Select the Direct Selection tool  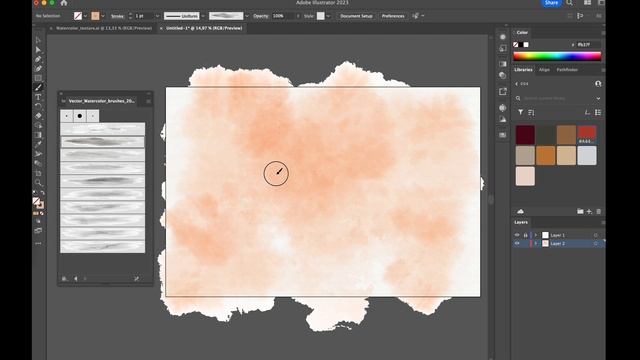[38, 49]
